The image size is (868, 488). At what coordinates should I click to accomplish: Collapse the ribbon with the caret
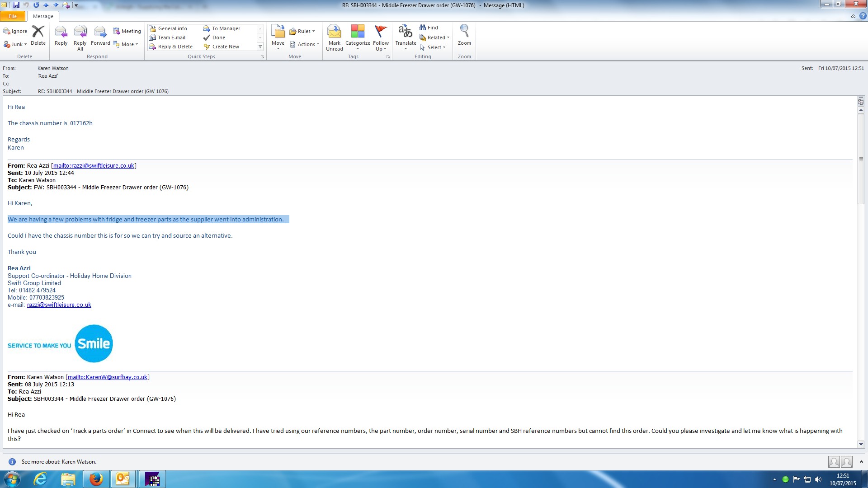click(x=853, y=16)
